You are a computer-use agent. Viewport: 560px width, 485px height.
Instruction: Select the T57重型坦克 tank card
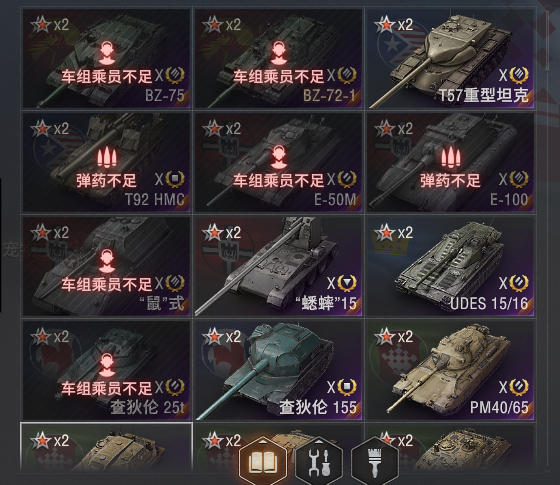[x=451, y=59]
